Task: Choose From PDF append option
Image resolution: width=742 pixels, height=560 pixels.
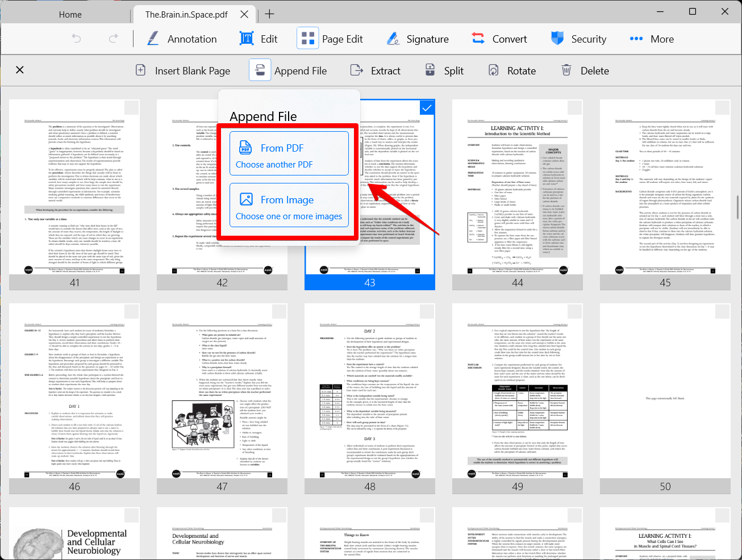Action: [x=289, y=154]
